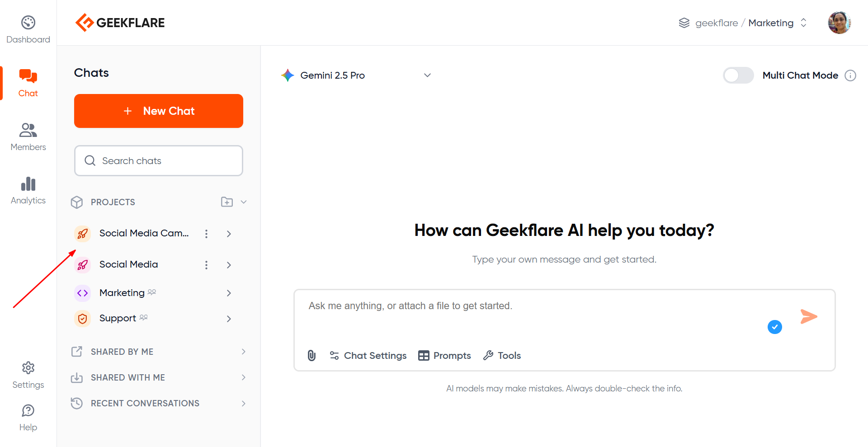Open the Help icon in the sidebar
868x447 pixels.
coord(28,418)
